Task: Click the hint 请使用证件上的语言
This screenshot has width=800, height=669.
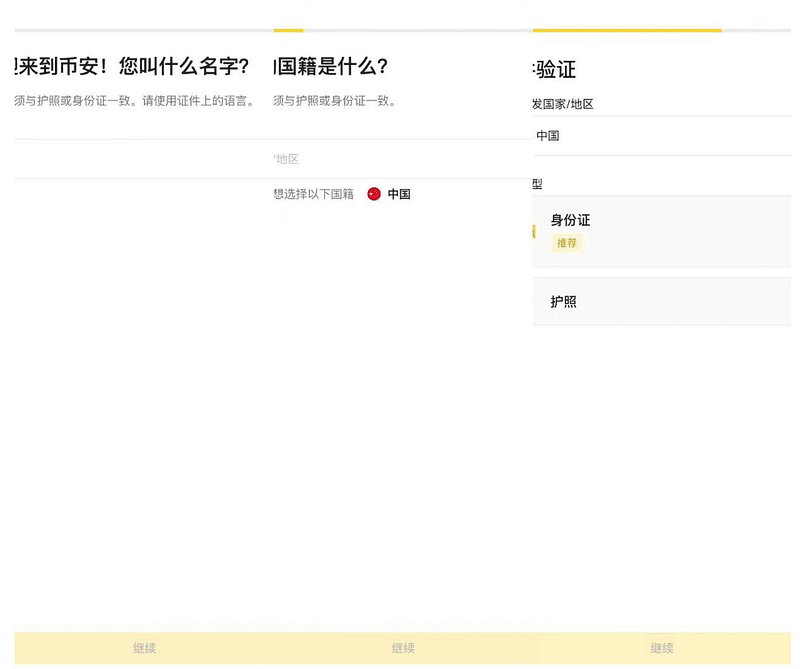Action: click(x=198, y=101)
